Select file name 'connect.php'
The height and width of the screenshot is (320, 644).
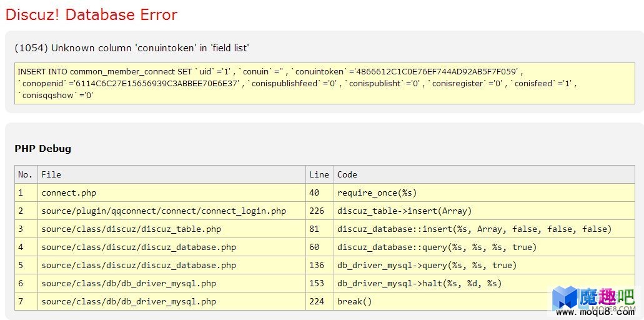(x=69, y=192)
